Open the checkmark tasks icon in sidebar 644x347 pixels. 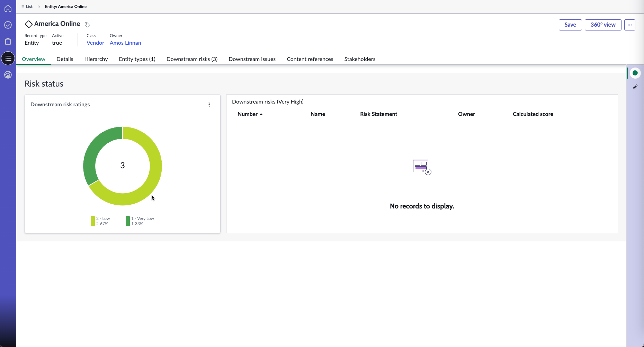click(8, 25)
